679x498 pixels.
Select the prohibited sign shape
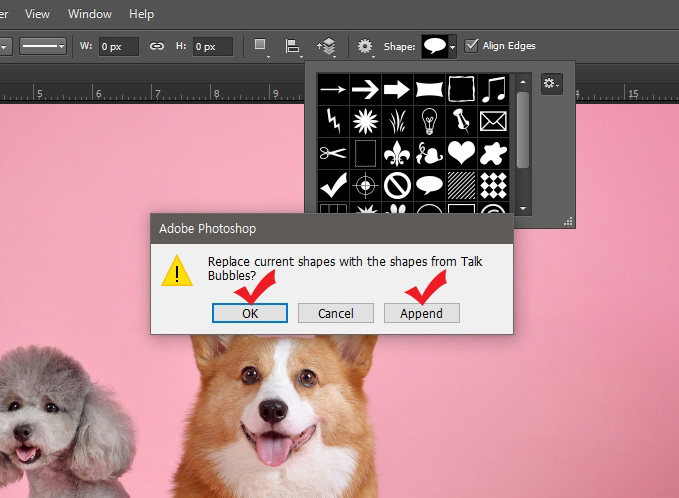point(397,185)
